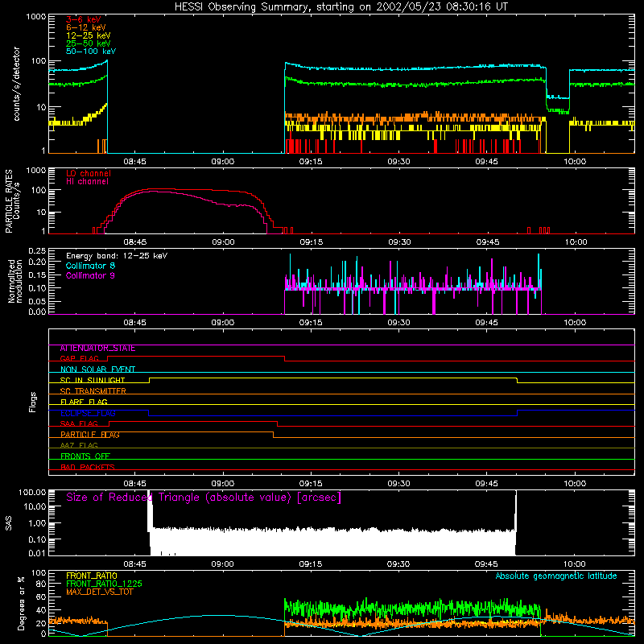Click the 09:30 tick under the modulation plot

[x=398, y=323]
